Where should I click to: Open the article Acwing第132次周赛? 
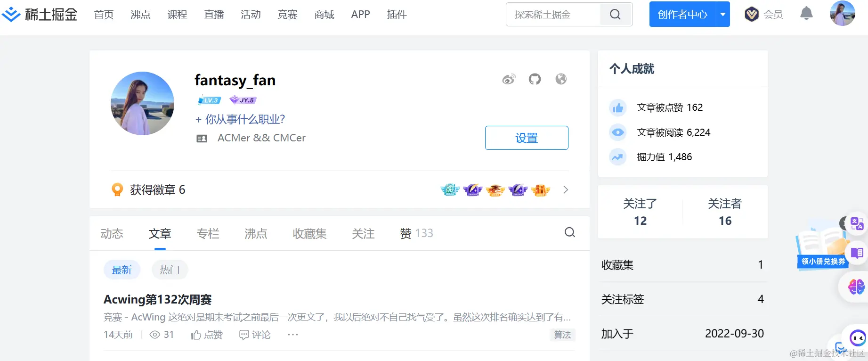point(157,300)
